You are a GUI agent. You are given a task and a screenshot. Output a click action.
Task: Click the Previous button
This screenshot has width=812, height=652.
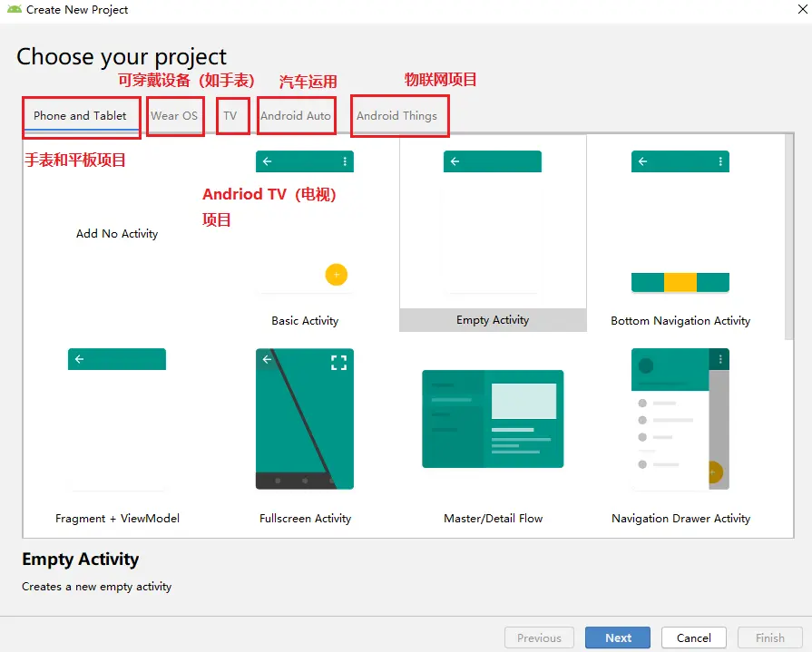coord(539,637)
